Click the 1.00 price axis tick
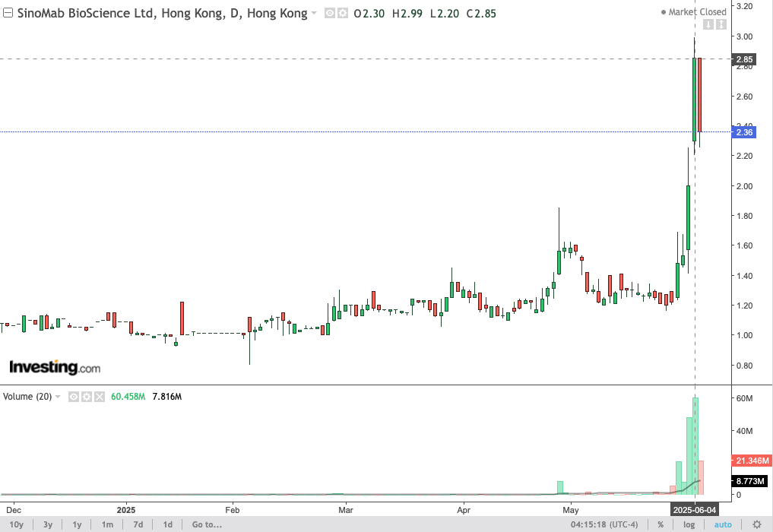This screenshot has height=532, width=773. (x=744, y=335)
